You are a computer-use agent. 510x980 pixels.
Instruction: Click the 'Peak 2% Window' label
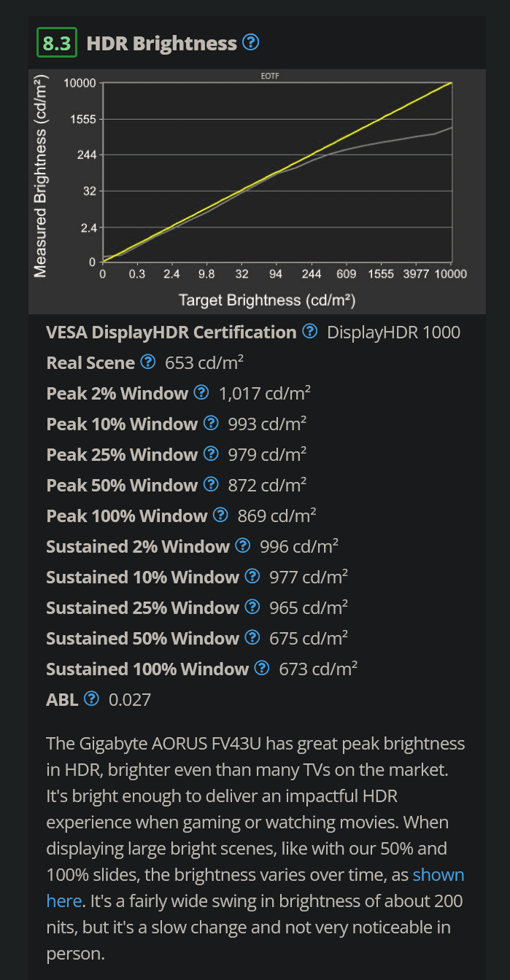(x=117, y=394)
